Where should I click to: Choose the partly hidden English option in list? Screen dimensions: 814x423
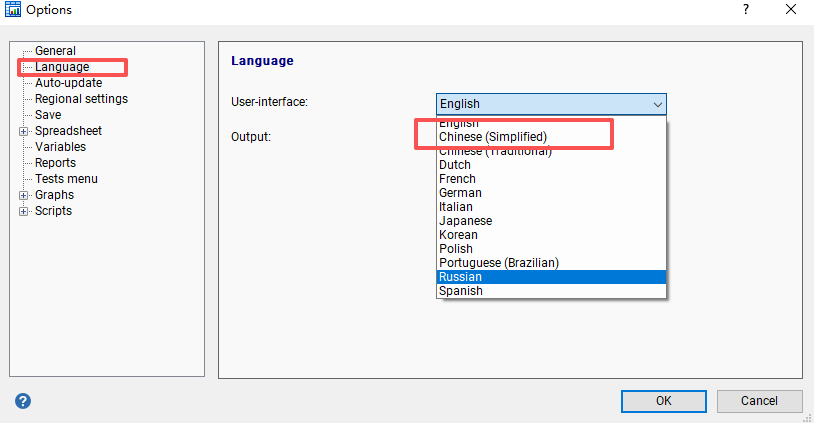point(551,124)
